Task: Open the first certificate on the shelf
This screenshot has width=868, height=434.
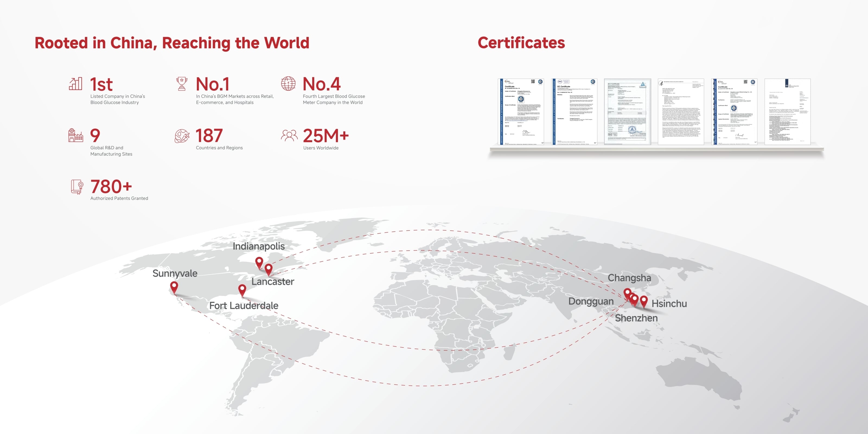Action: pos(521,112)
